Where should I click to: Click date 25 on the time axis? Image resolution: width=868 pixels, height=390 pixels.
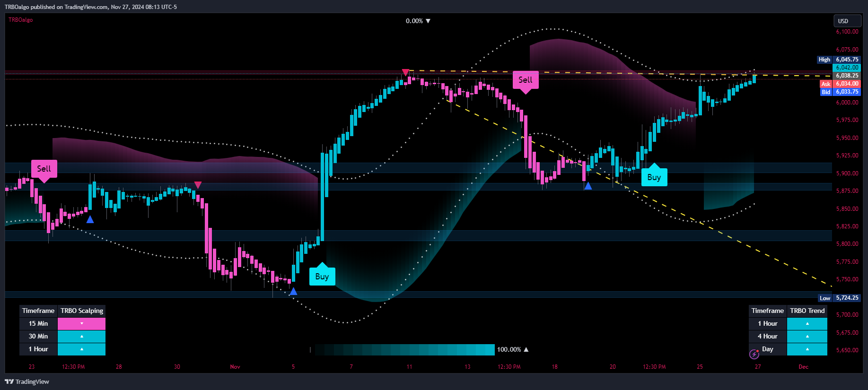[700, 367]
